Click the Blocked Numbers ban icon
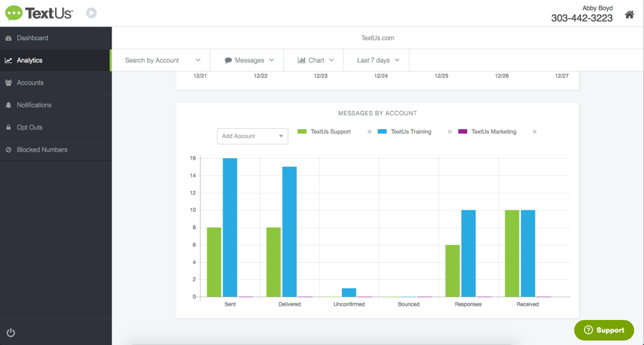Screen dimensions: 644x345 [x=8, y=150]
